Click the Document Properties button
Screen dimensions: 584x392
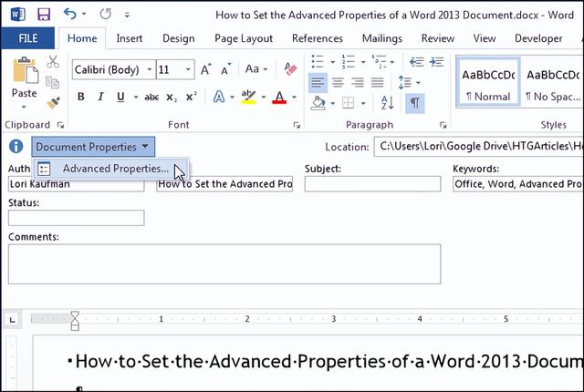click(93, 147)
